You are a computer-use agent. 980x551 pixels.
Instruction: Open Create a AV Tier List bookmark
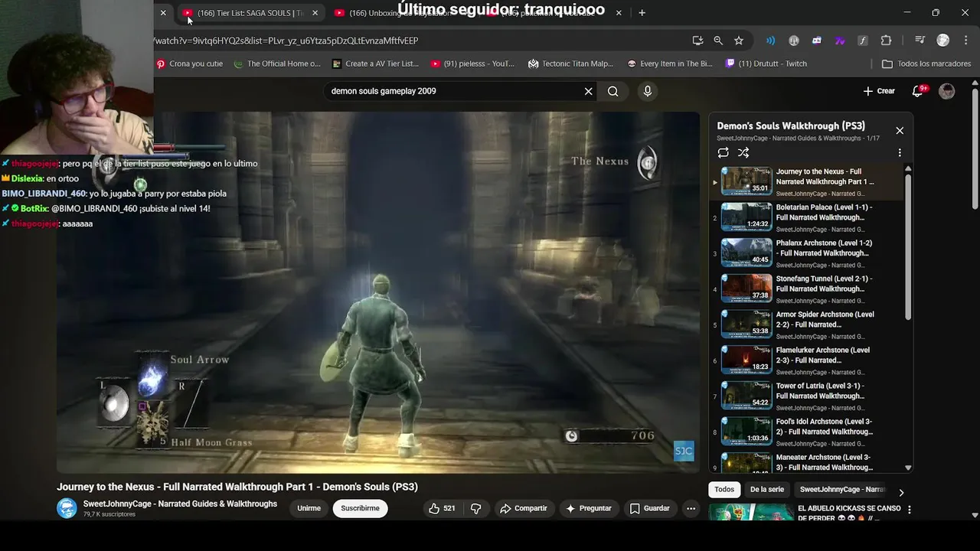pos(376,64)
